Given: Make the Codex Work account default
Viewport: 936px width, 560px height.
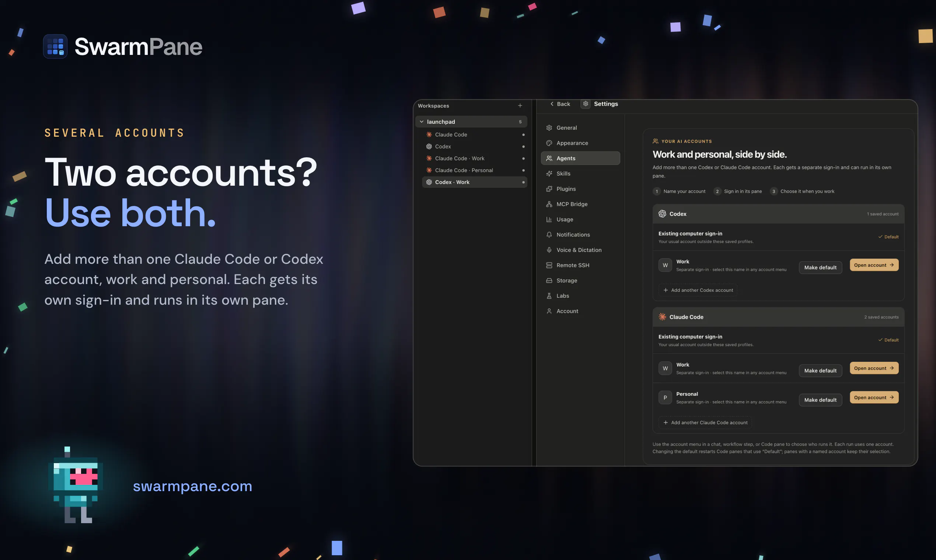Looking at the screenshot, I should [820, 267].
